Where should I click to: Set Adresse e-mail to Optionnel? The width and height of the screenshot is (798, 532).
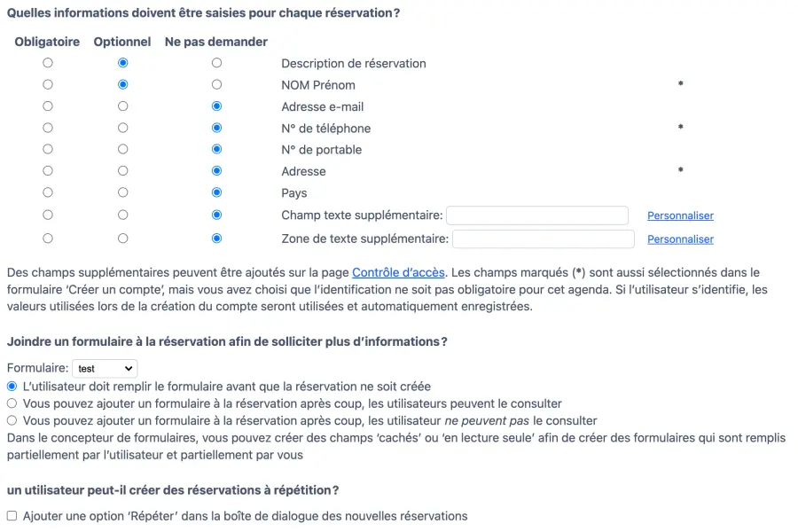click(x=122, y=106)
